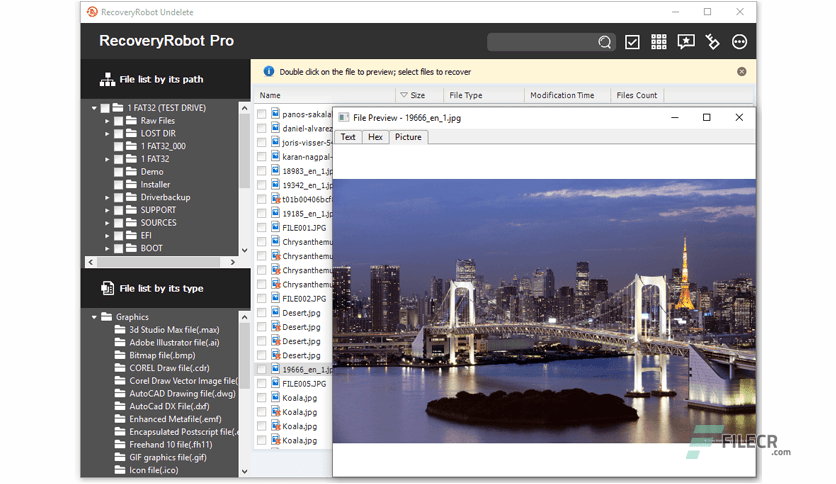Click the Bitmap file(.bmp) folder icon

120,355
